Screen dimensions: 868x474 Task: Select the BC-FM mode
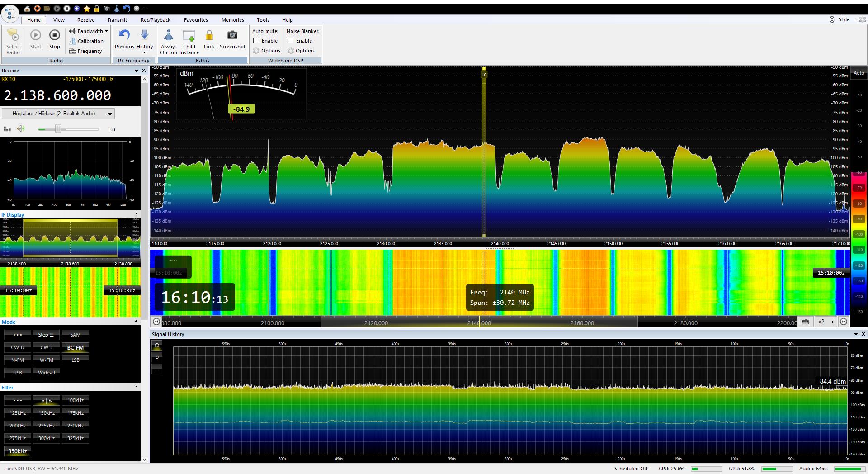click(75, 348)
